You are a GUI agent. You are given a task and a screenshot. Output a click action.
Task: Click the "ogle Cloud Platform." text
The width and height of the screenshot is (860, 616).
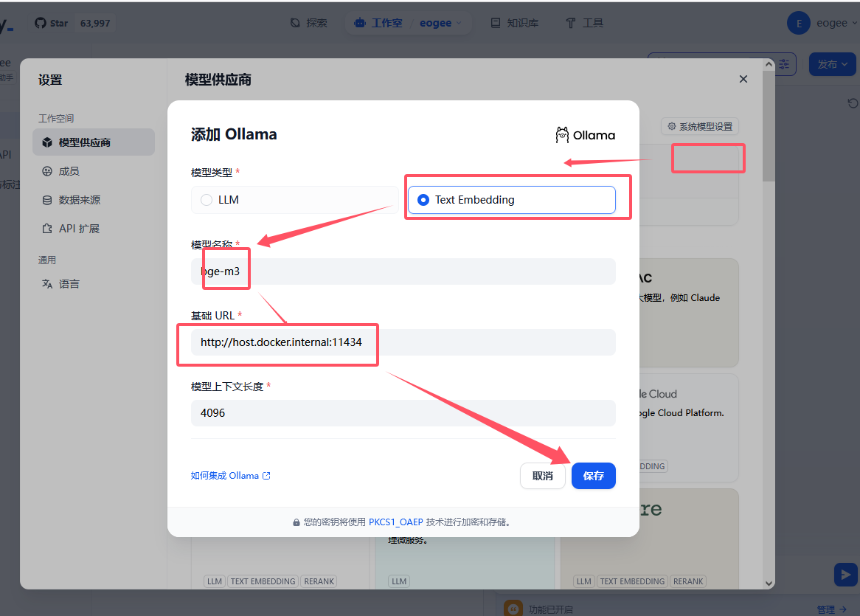pos(682,413)
